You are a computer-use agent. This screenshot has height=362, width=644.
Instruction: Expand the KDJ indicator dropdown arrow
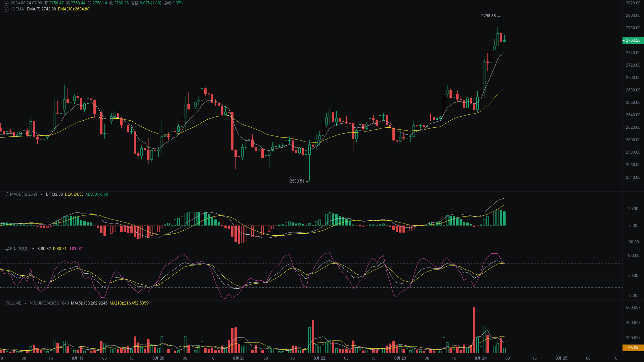coord(33,249)
